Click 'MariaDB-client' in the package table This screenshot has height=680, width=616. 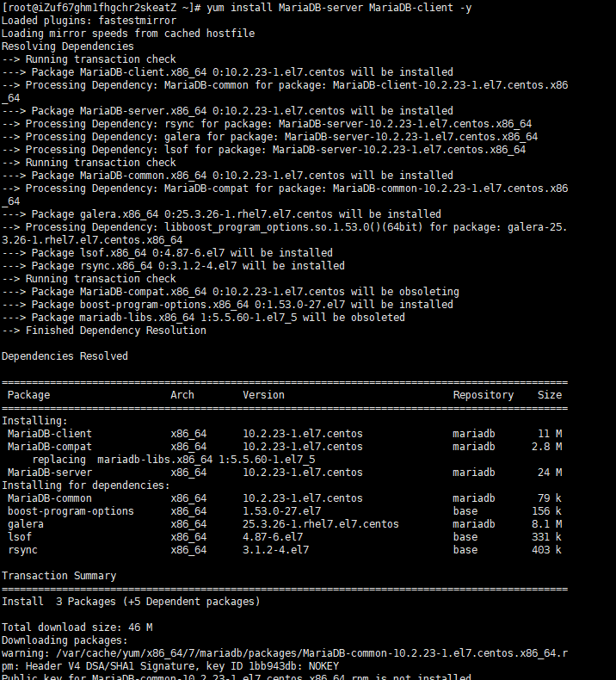(49, 434)
